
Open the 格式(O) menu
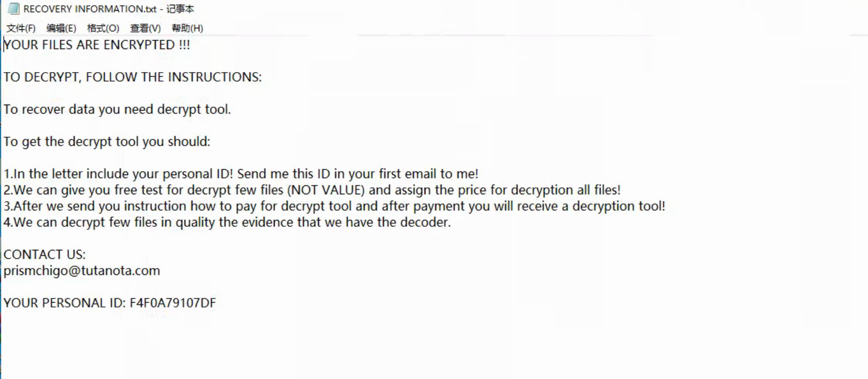pos(103,28)
